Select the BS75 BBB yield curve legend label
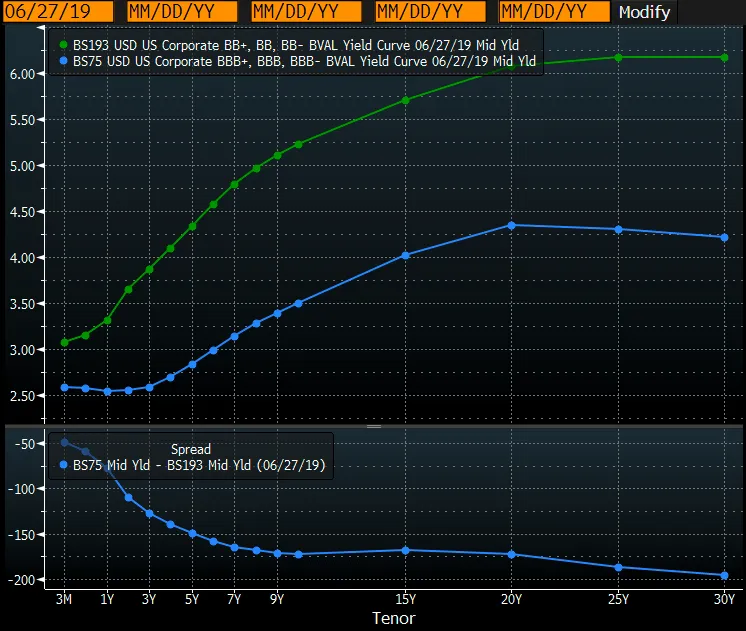 304,62
